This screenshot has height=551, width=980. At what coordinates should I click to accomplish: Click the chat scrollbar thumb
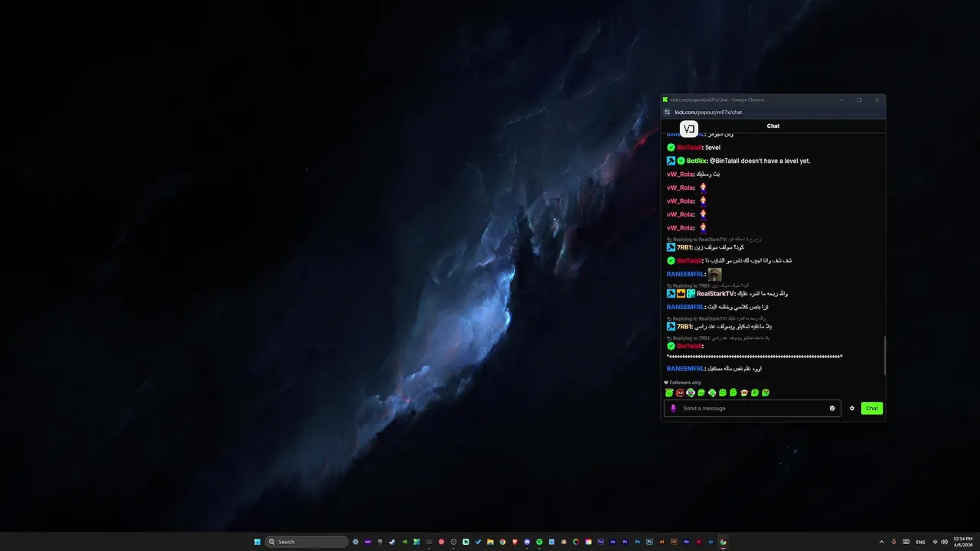pos(884,354)
